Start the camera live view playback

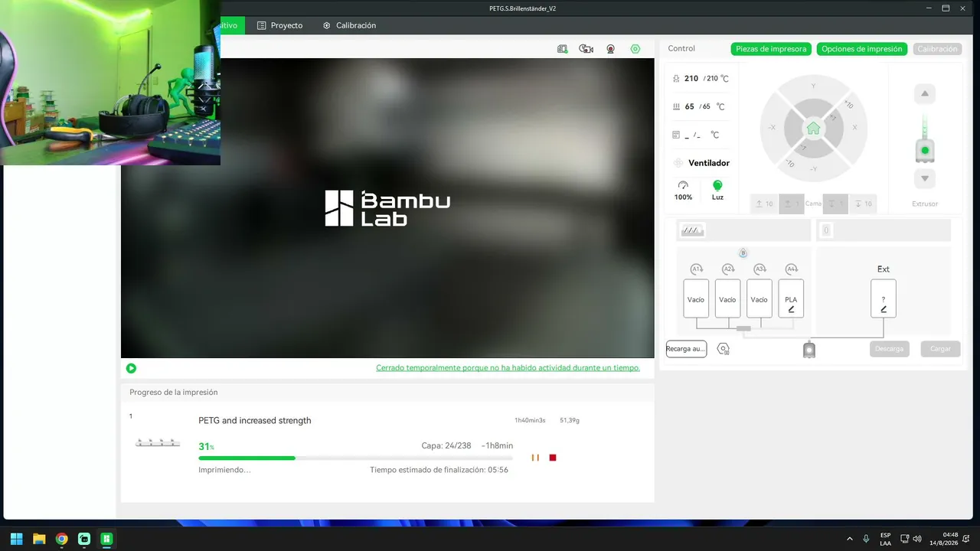131,368
